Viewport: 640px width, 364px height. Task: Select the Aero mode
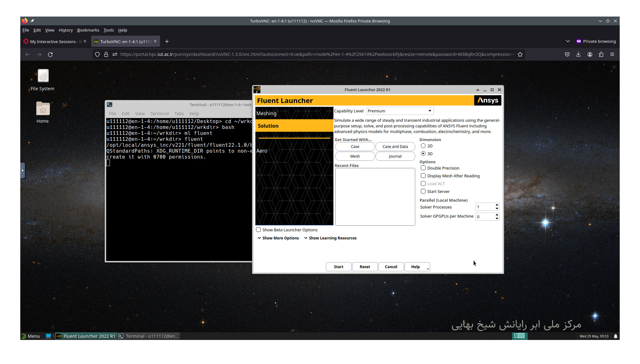pos(294,151)
